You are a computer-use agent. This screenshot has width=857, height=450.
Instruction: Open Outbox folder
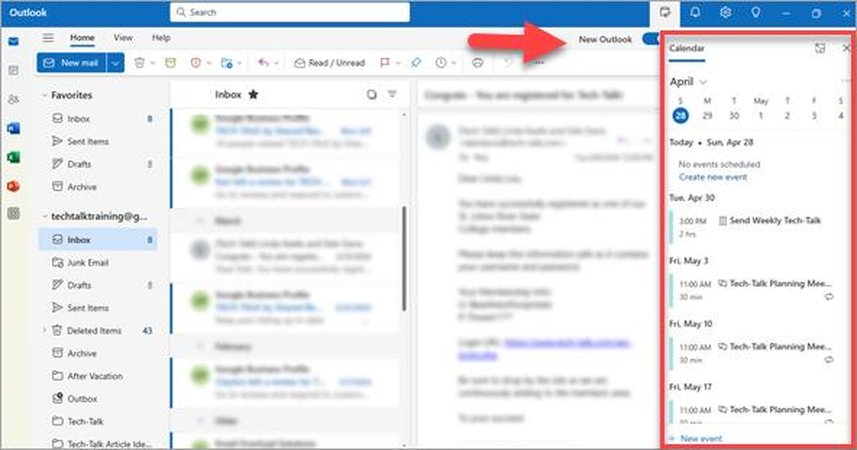pyautogui.click(x=98, y=399)
